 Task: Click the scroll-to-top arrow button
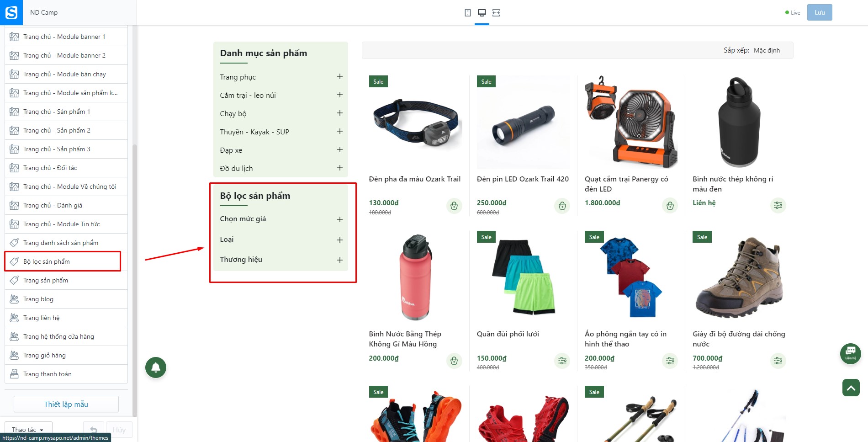click(x=851, y=388)
